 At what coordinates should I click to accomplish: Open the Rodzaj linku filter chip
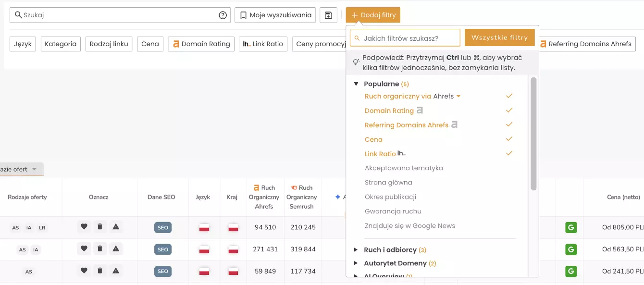click(109, 44)
